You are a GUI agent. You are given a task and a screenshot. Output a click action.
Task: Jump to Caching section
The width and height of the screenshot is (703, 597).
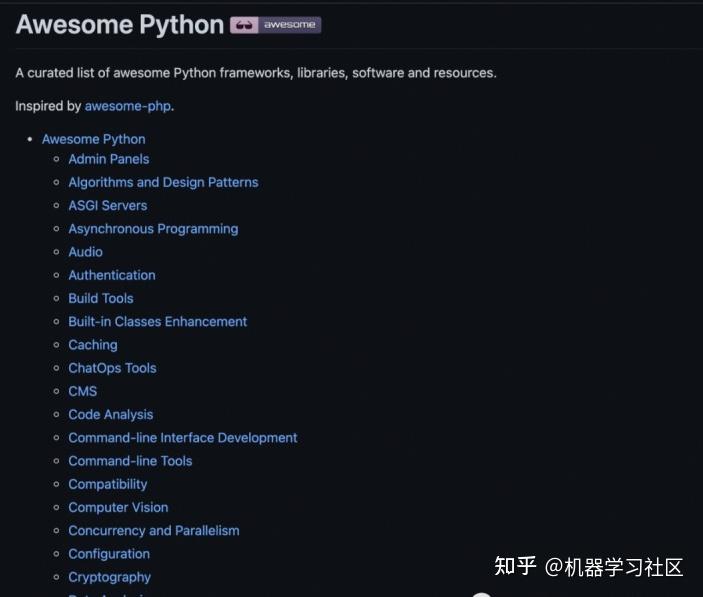[x=93, y=345]
